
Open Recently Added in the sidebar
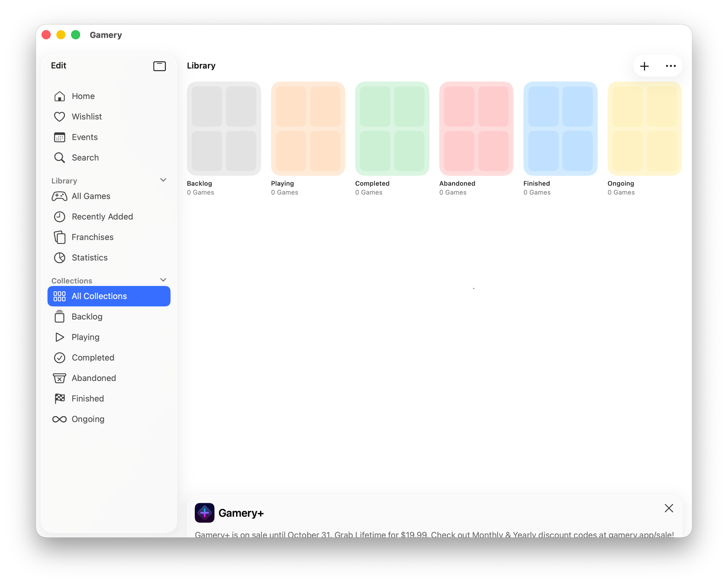pyautogui.click(x=102, y=217)
